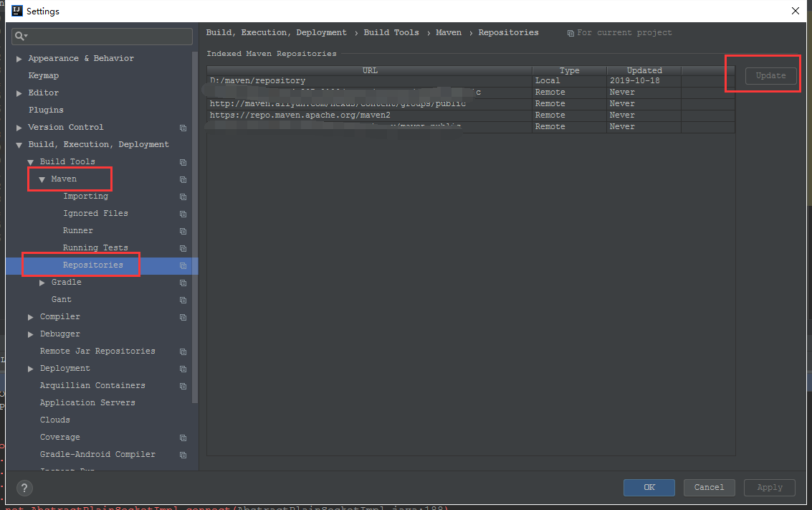Viewport: 812px width, 510px height.
Task: Click 'Maven' in the breadcrumb path
Action: coord(449,32)
